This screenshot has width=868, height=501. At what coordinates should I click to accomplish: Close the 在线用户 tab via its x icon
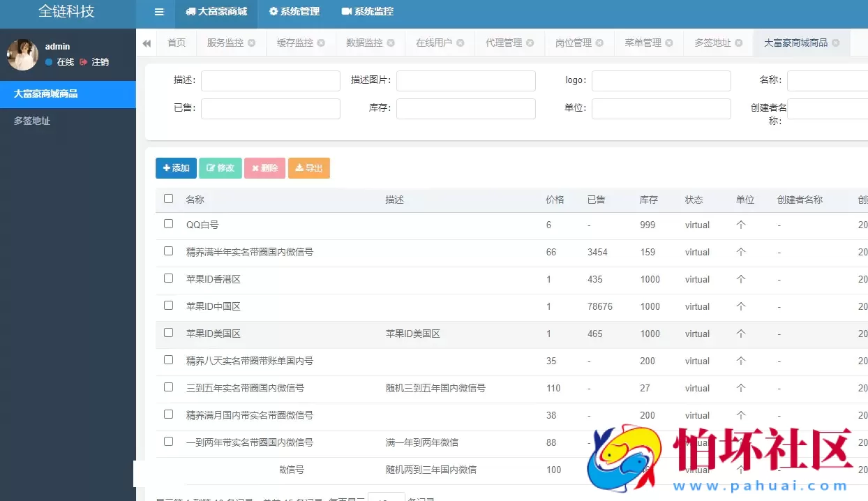click(461, 43)
